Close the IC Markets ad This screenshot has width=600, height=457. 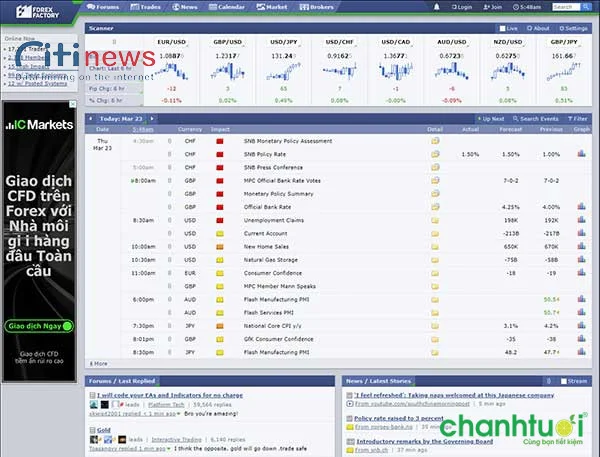[72, 104]
